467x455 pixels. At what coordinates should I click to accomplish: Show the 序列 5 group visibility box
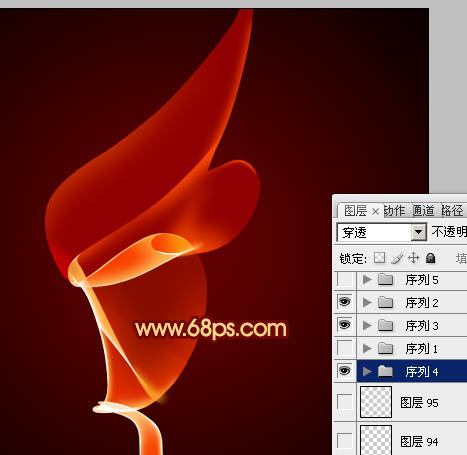pyautogui.click(x=345, y=279)
